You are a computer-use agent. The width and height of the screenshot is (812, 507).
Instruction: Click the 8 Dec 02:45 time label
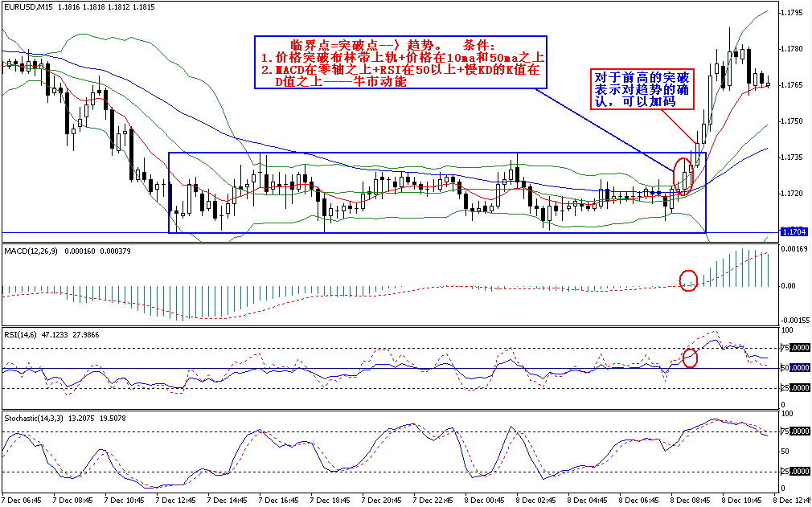click(535, 501)
